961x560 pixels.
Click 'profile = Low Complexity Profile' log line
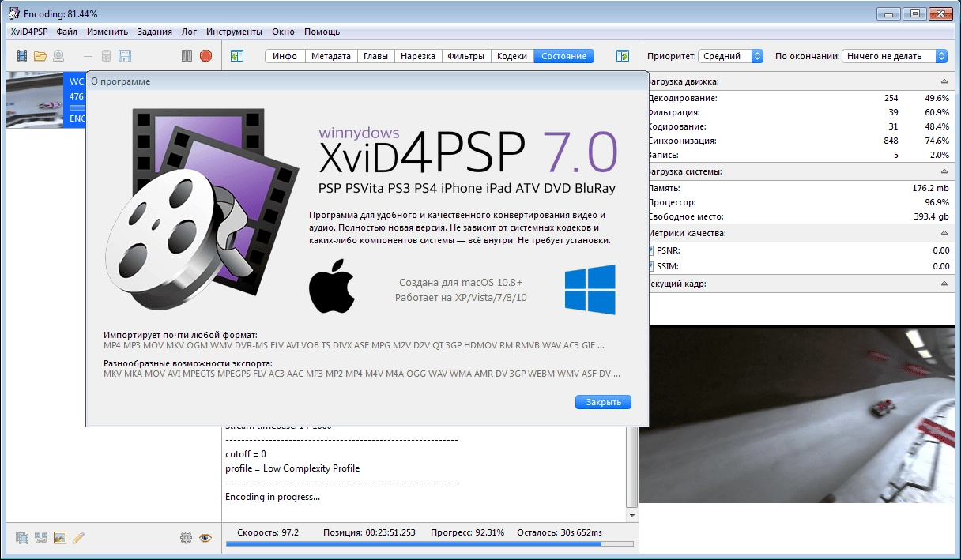(x=292, y=468)
